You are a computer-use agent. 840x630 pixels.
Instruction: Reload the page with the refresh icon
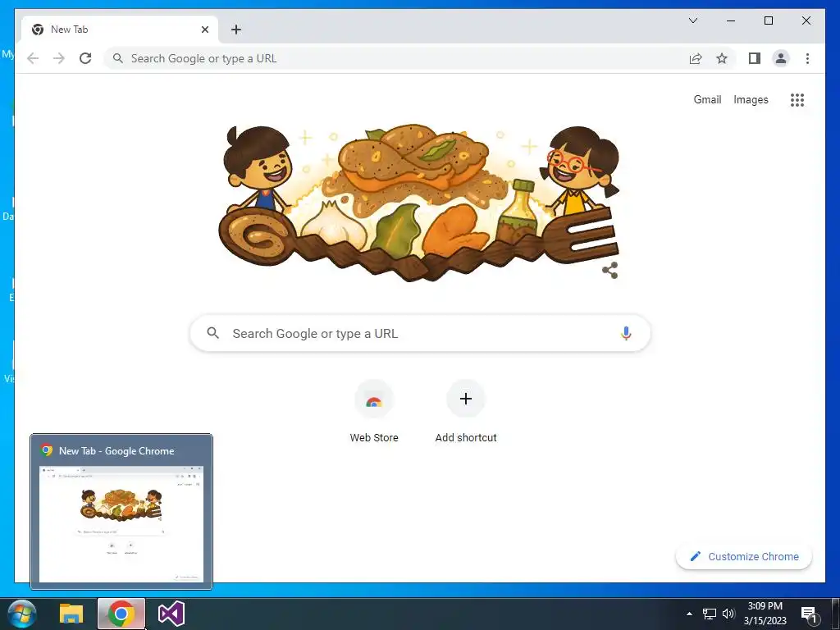point(85,58)
